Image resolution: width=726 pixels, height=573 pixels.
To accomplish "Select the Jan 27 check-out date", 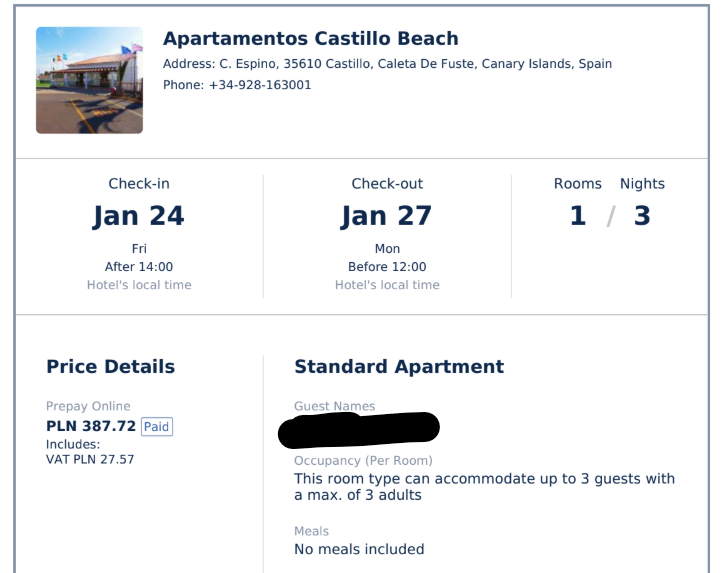I will 387,216.
